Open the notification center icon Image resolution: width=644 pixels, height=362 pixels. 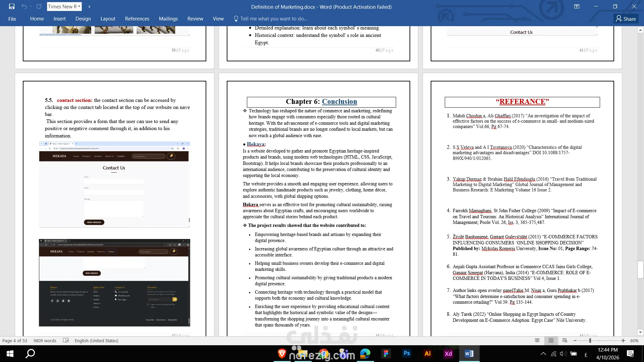(630, 354)
